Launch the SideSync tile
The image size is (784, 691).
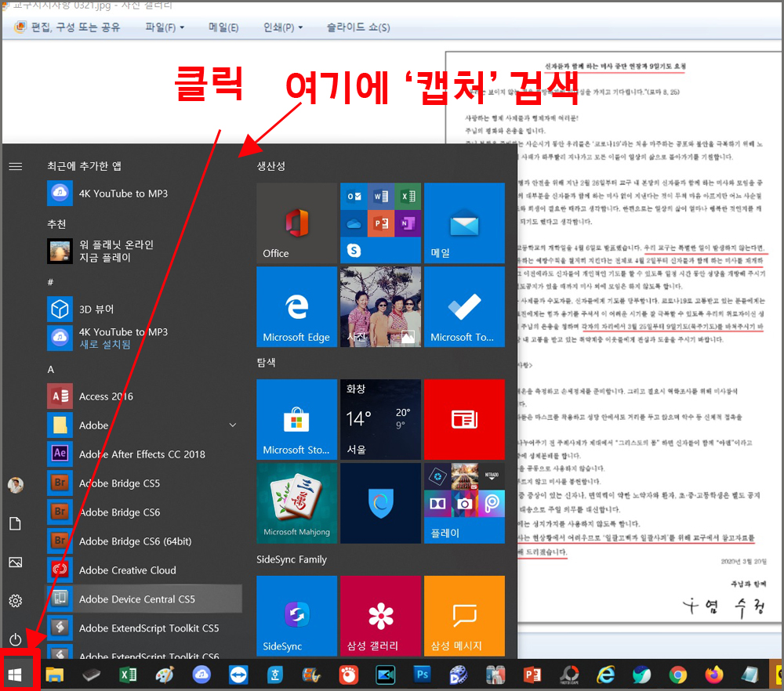tap(297, 616)
